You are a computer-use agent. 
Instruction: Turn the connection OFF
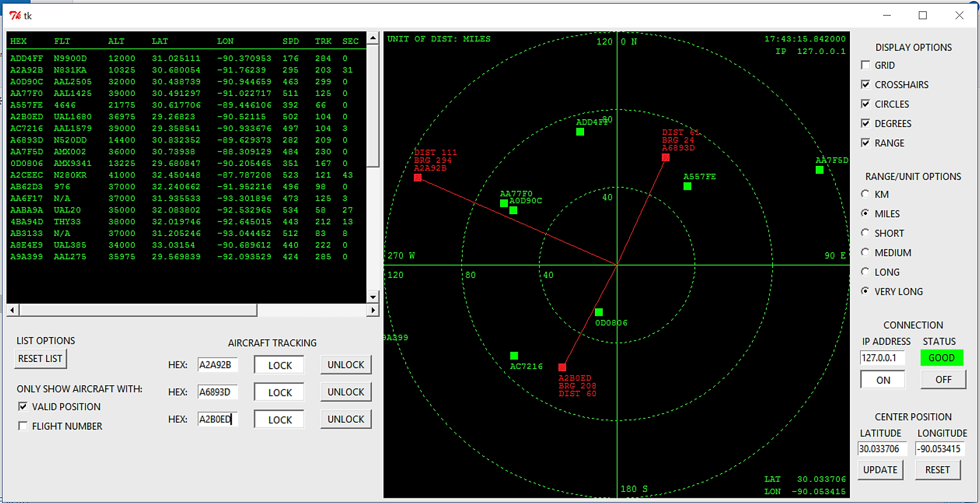pyautogui.click(x=943, y=379)
